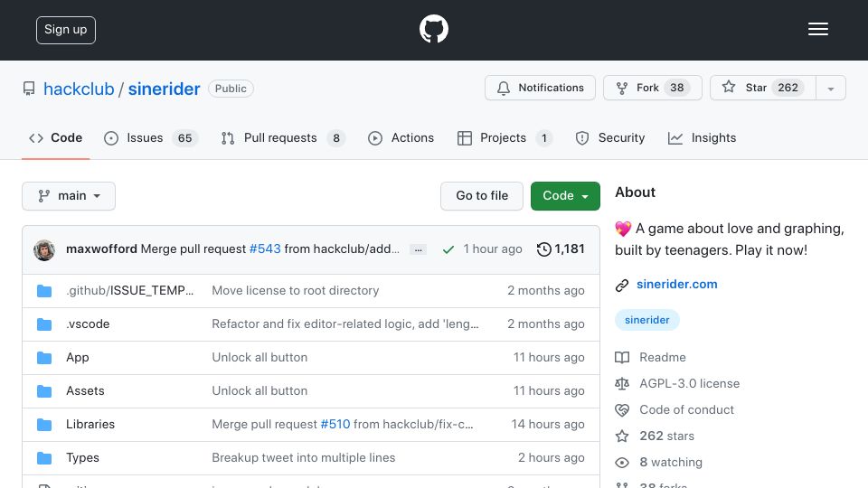This screenshot has width=868, height=488.
Task: View the 262 stars link
Action: (x=666, y=436)
